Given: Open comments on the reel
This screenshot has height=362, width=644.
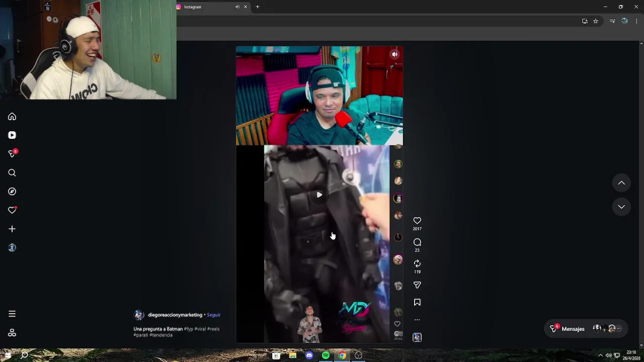Looking at the screenshot, I should (x=417, y=242).
